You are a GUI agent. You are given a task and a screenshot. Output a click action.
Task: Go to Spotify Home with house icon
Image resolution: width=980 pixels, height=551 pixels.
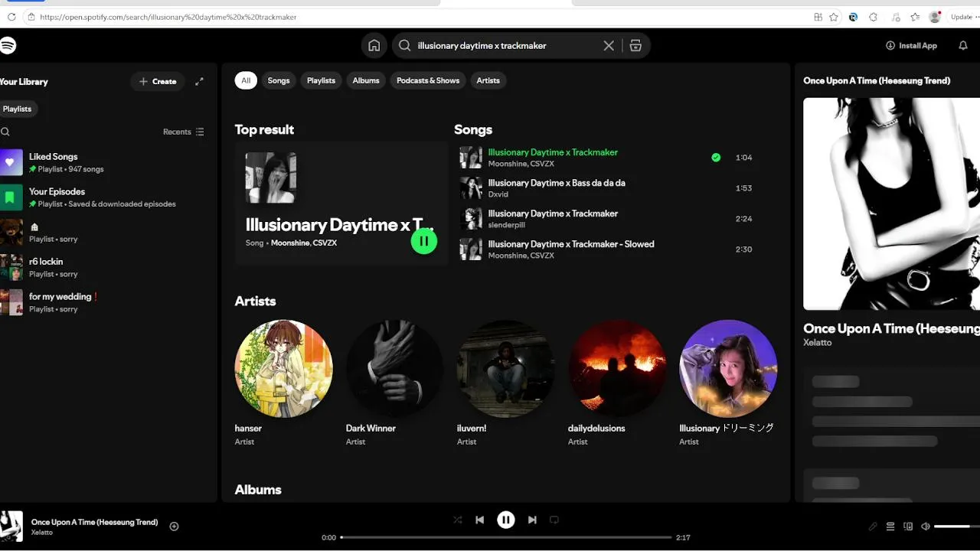pos(374,46)
